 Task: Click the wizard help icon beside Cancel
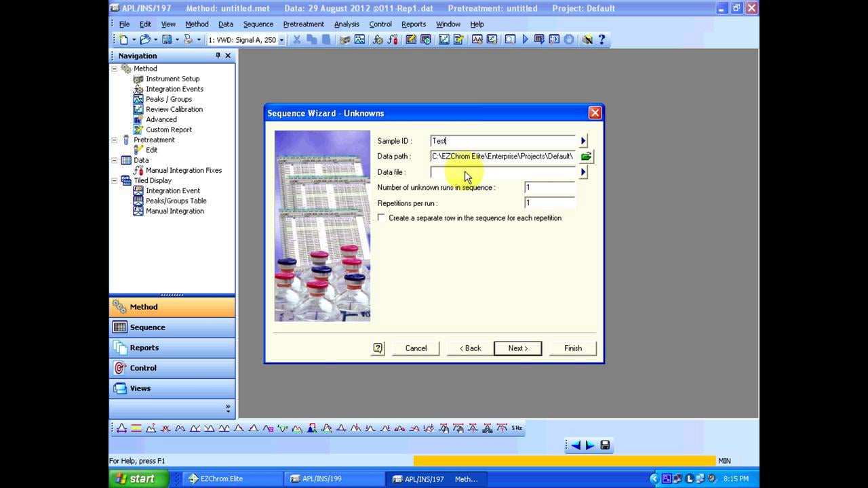378,348
